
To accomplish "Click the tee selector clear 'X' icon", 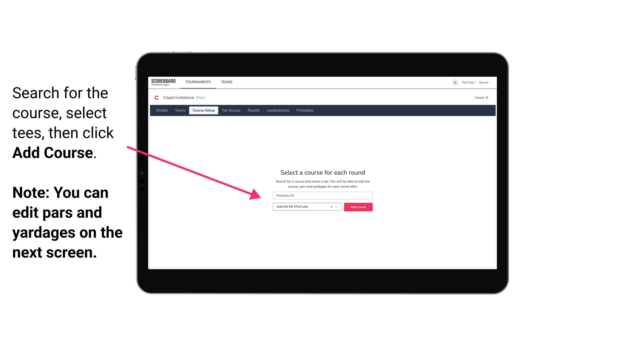I will click(330, 207).
